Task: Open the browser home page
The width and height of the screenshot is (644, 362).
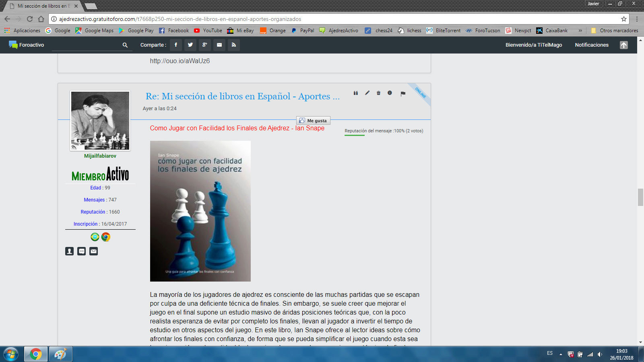Action: pyautogui.click(x=41, y=19)
